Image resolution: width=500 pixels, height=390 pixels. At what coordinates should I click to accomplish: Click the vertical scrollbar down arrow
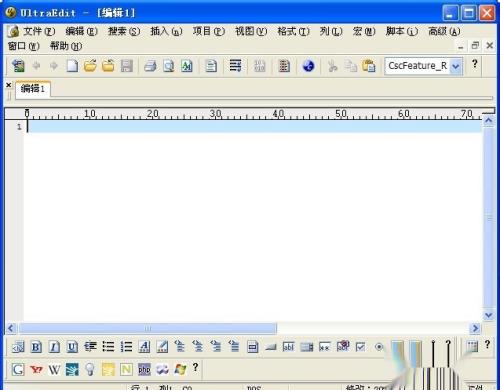click(489, 315)
